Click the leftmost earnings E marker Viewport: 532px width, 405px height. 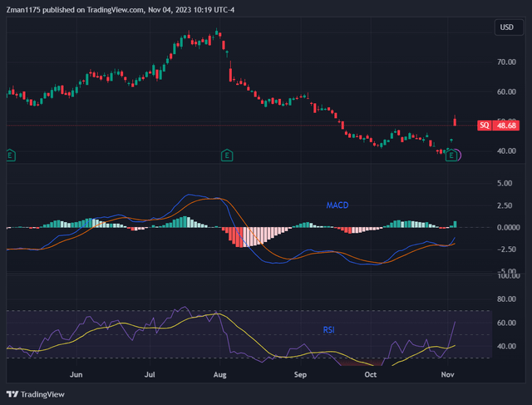coord(10,155)
